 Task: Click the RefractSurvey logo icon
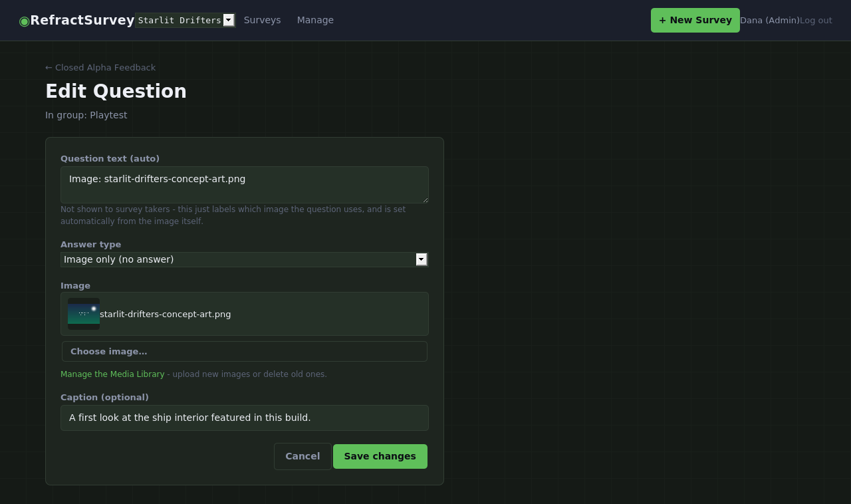pos(25,21)
